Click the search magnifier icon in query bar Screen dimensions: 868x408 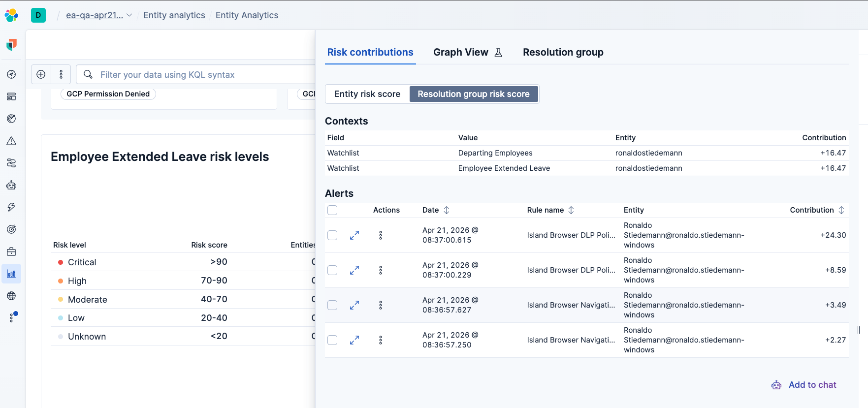(88, 74)
